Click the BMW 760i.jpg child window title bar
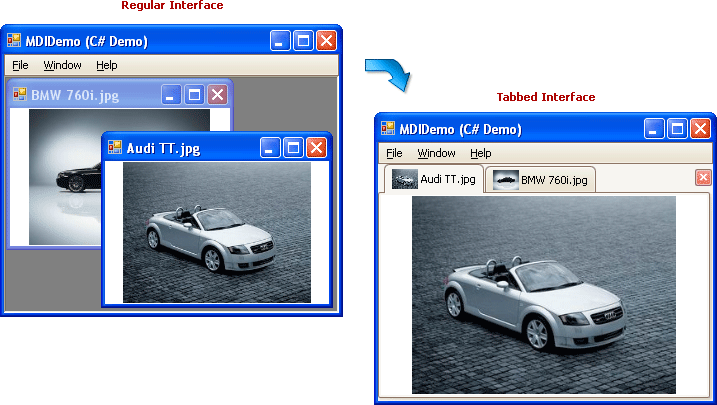This screenshot has height=405, width=717. point(119,95)
